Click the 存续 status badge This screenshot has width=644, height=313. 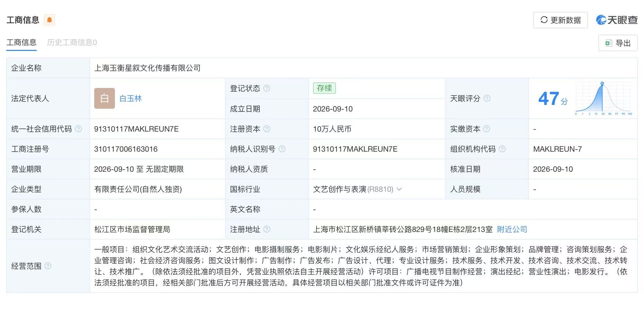tap(324, 88)
